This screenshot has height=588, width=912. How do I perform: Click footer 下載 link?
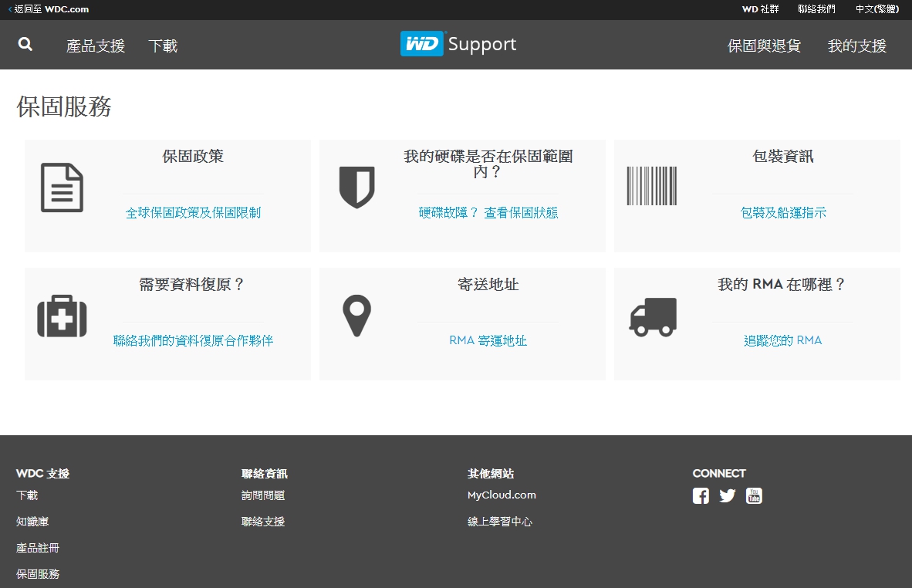(x=27, y=495)
